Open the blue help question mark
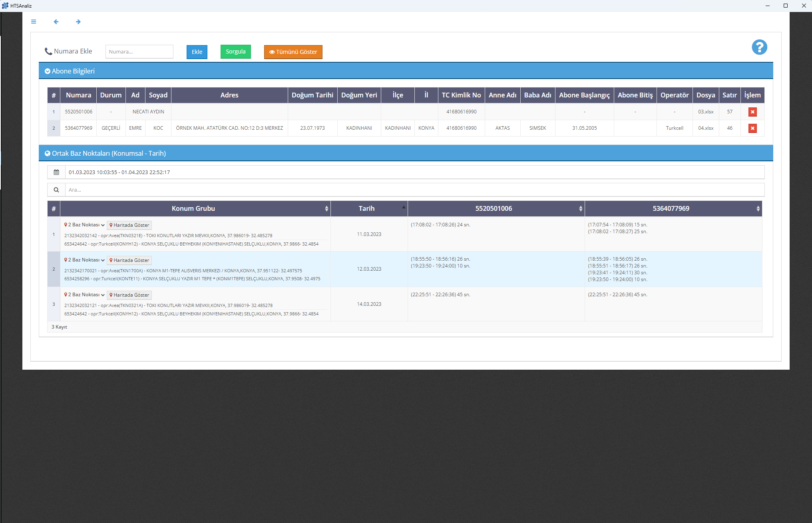The image size is (812, 523). (759, 47)
